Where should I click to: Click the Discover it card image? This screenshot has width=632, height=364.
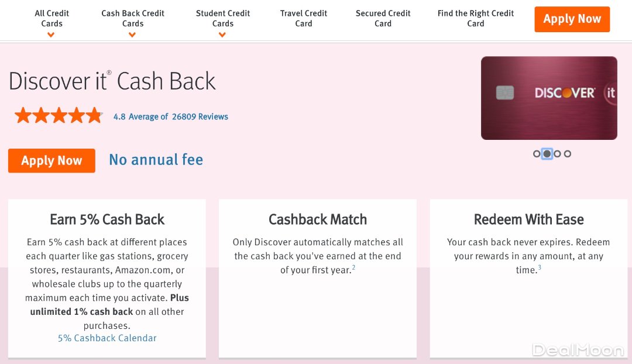coord(549,98)
